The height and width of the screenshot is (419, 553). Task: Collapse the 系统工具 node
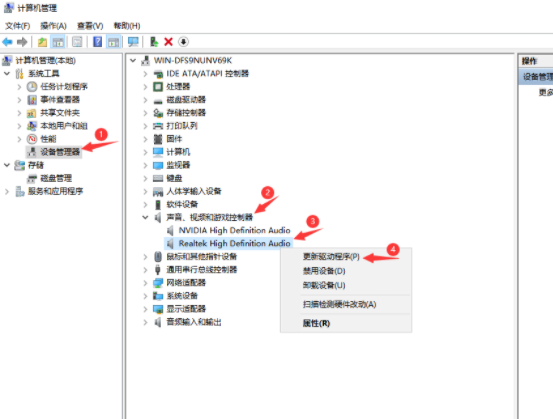pyautogui.click(x=7, y=74)
